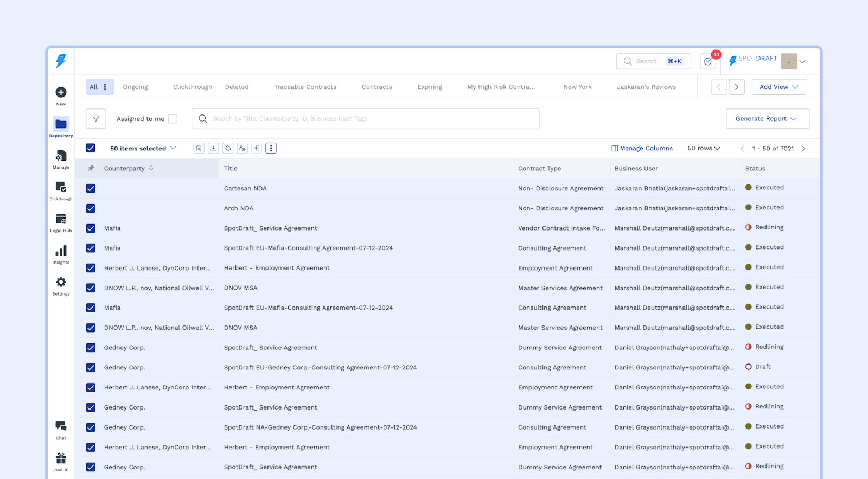Change the 50 rows per page dropdown
This screenshot has height=479, width=868.
coord(704,148)
